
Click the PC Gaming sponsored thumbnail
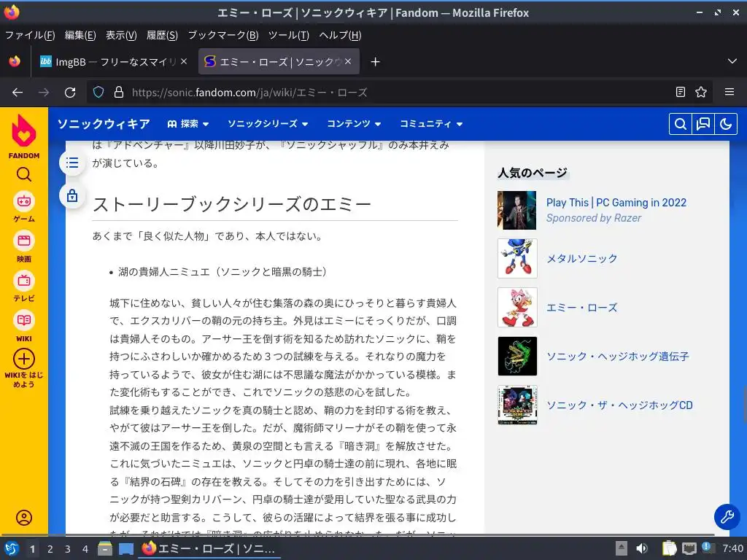(x=517, y=210)
